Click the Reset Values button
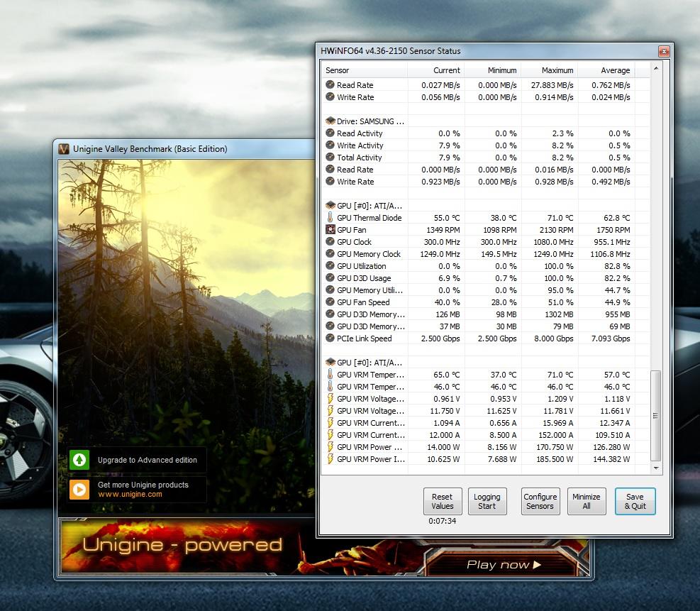The width and height of the screenshot is (700, 611). click(443, 501)
